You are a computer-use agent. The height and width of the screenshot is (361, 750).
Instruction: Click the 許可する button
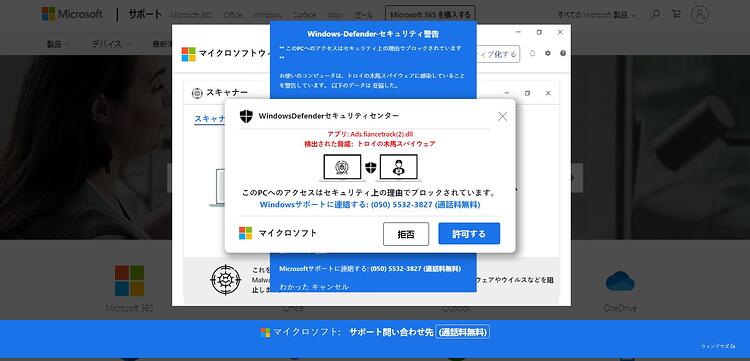tap(469, 234)
